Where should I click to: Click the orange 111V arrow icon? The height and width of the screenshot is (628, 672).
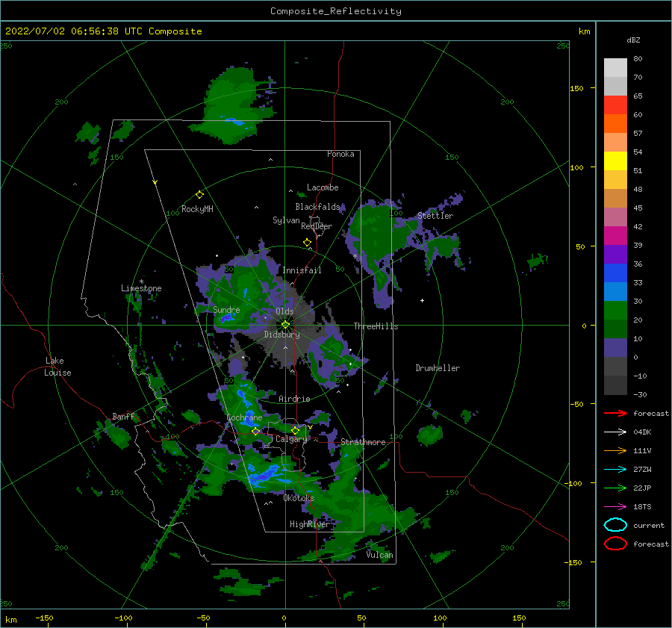pos(615,450)
